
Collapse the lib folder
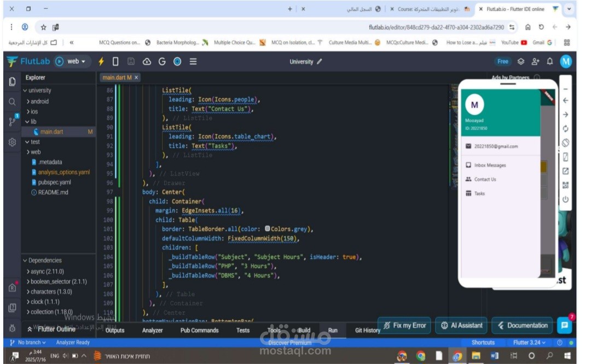point(27,122)
